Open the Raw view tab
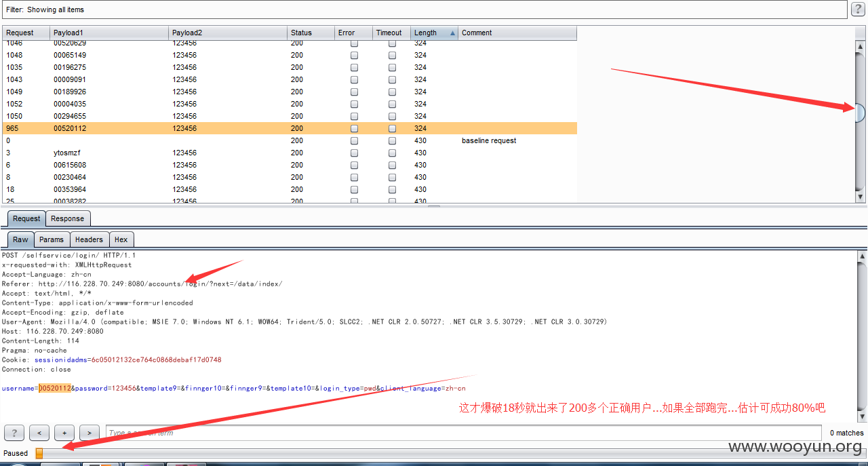 pos(20,239)
